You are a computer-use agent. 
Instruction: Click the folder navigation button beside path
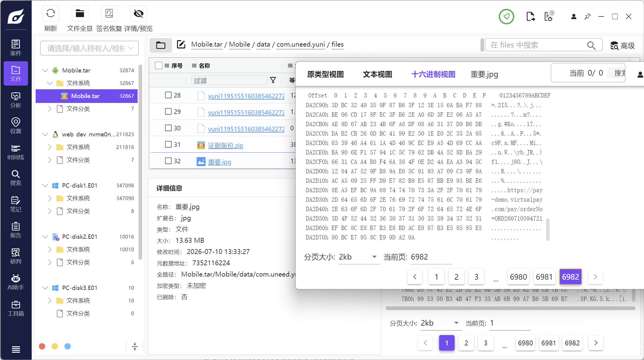(160, 45)
